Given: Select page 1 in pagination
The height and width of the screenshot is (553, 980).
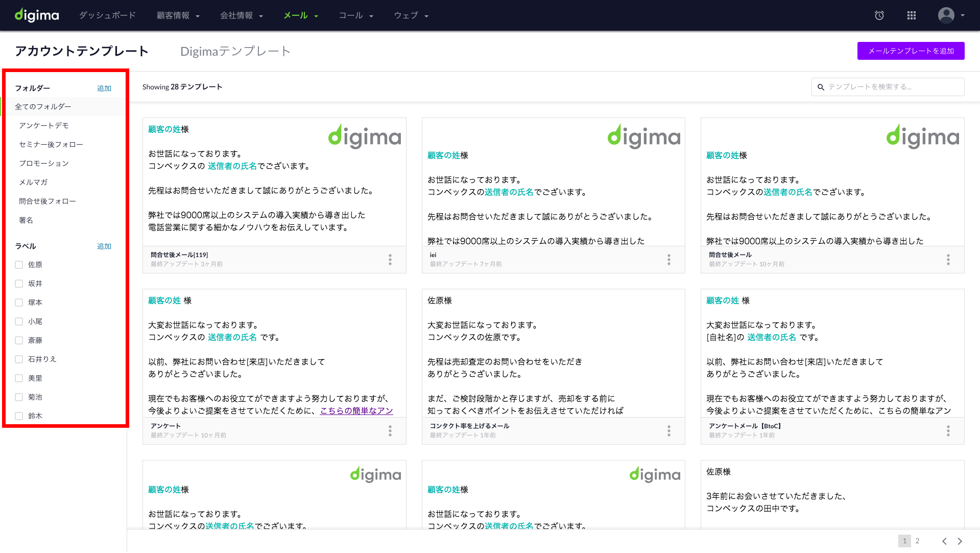Looking at the screenshot, I should (x=904, y=541).
